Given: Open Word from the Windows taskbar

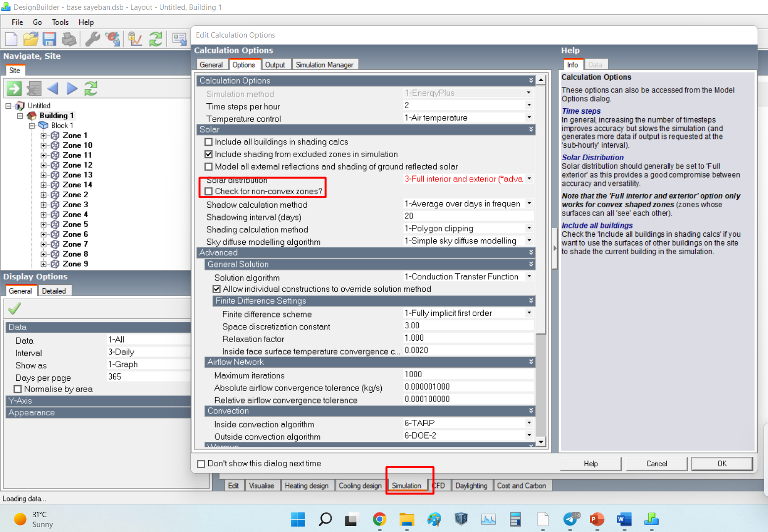Looking at the screenshot, I should point(624,519).
